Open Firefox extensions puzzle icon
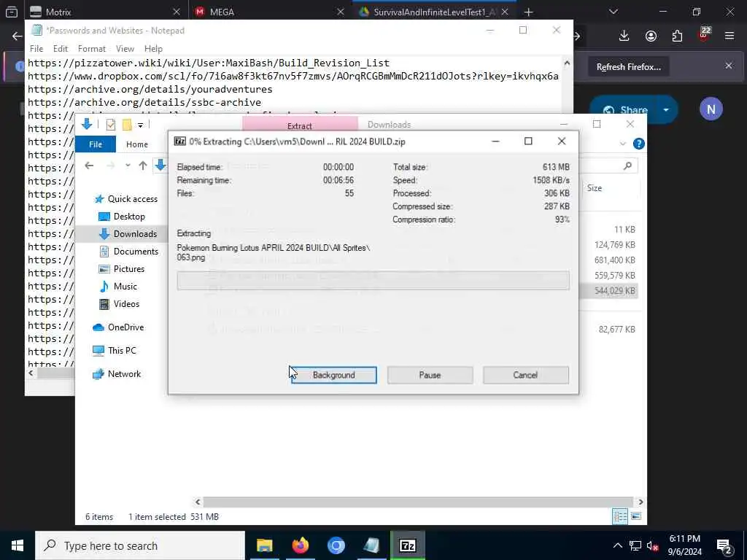The image size is (747, 560). (677, 36)
